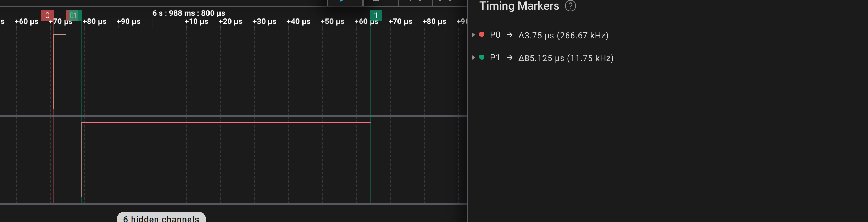Select the rightmost green 1 marker flag
Viewport: 868px width, 222px height.
376,16
